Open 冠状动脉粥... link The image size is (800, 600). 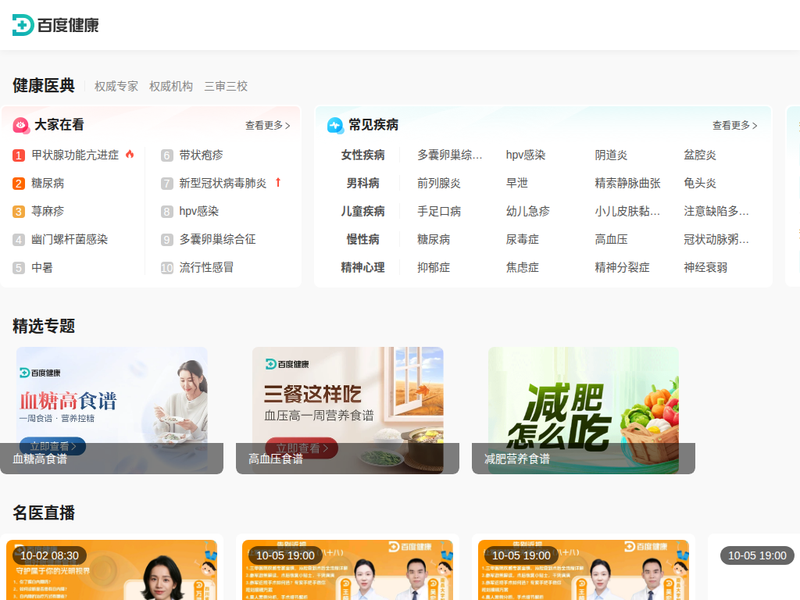coord(716,239)
